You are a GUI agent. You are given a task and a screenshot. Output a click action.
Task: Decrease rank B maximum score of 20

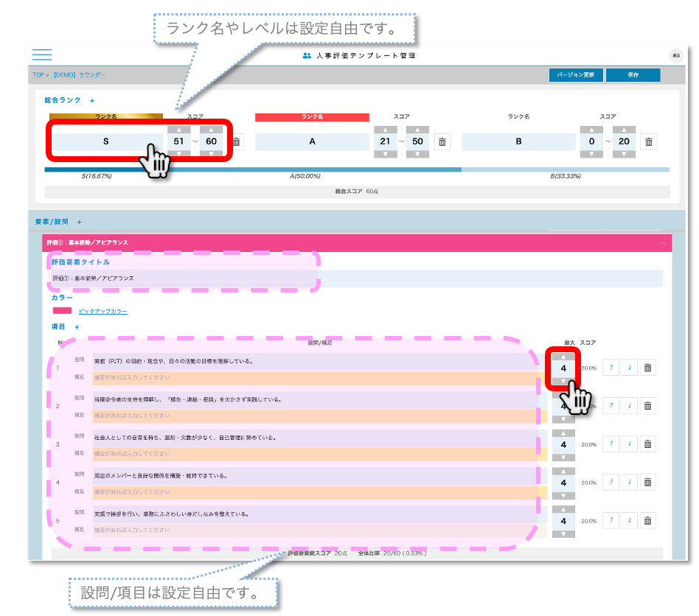click(624, 155)
